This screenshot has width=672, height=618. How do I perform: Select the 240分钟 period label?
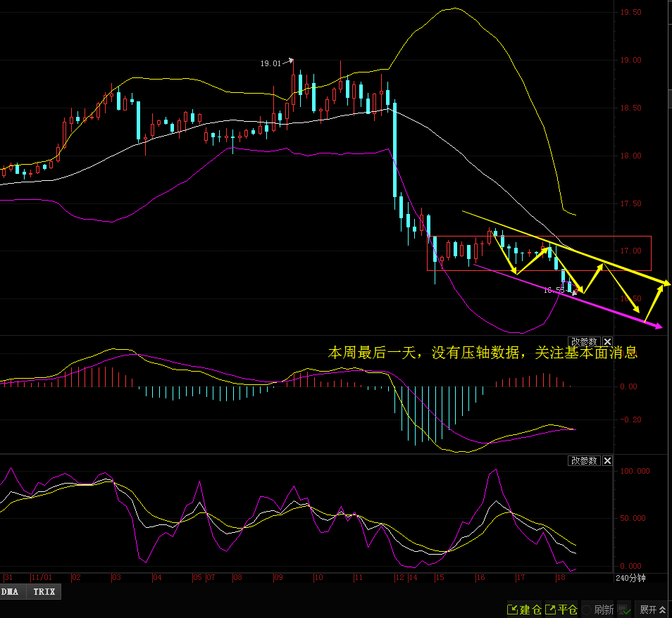coord(630,578)
